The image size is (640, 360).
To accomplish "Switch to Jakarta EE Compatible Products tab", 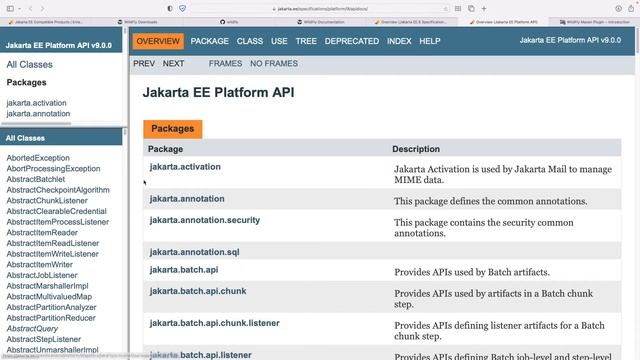I will coord(46,22).
